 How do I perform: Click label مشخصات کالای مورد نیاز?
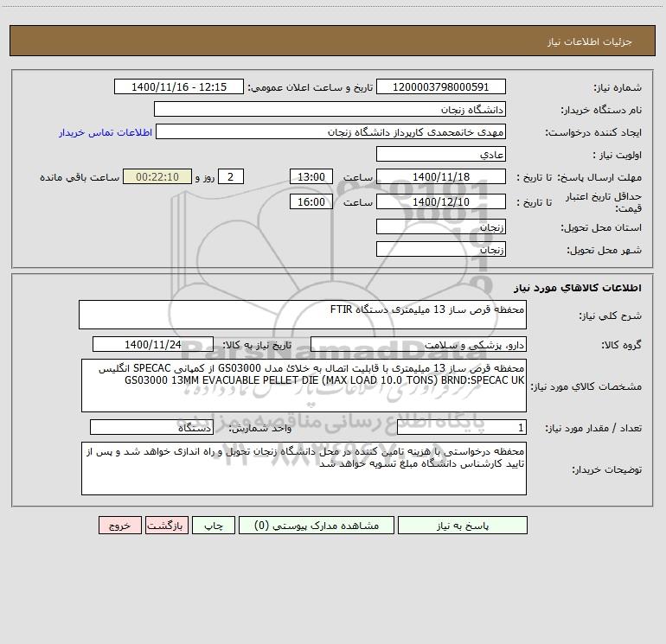pos(586,386)
